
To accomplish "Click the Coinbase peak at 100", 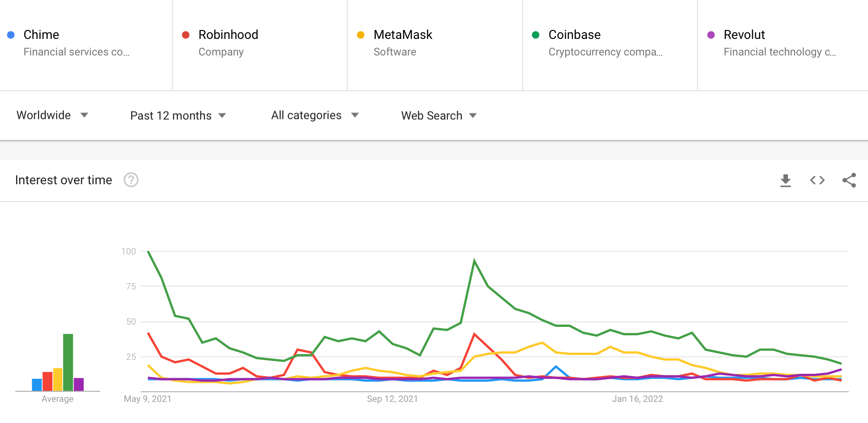I will pyautogui.click(x=148, y=251).
